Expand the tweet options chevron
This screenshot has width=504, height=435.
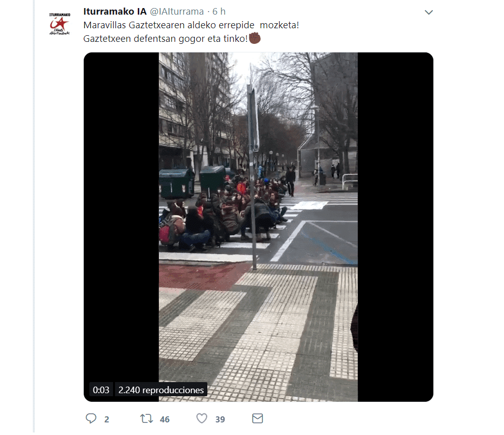428,12
